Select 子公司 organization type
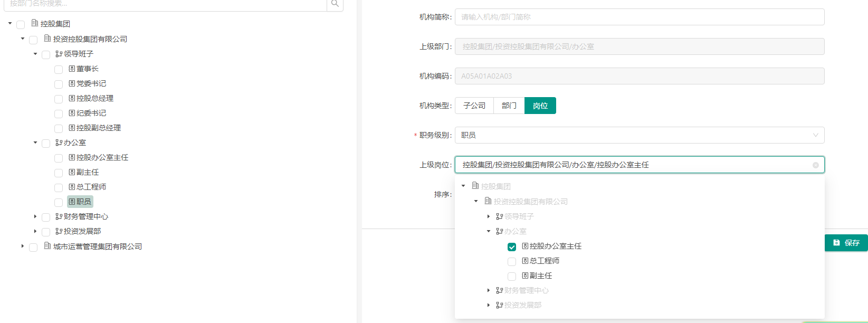The image size is (868, 323). coord(474,106)
